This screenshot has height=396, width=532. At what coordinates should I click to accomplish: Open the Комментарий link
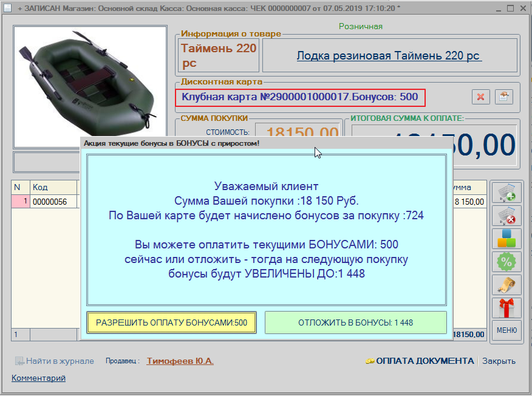[x=38, y=378]
